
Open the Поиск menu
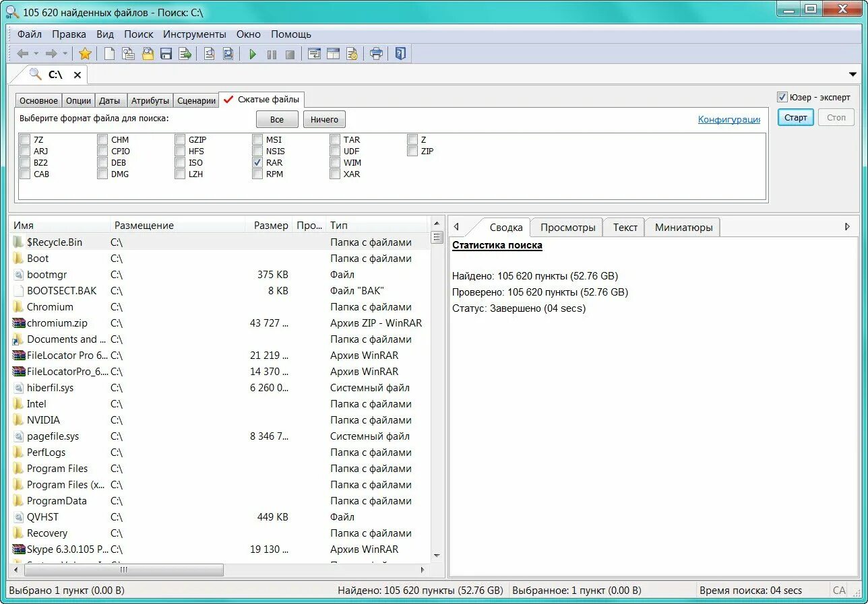(139, 34)
